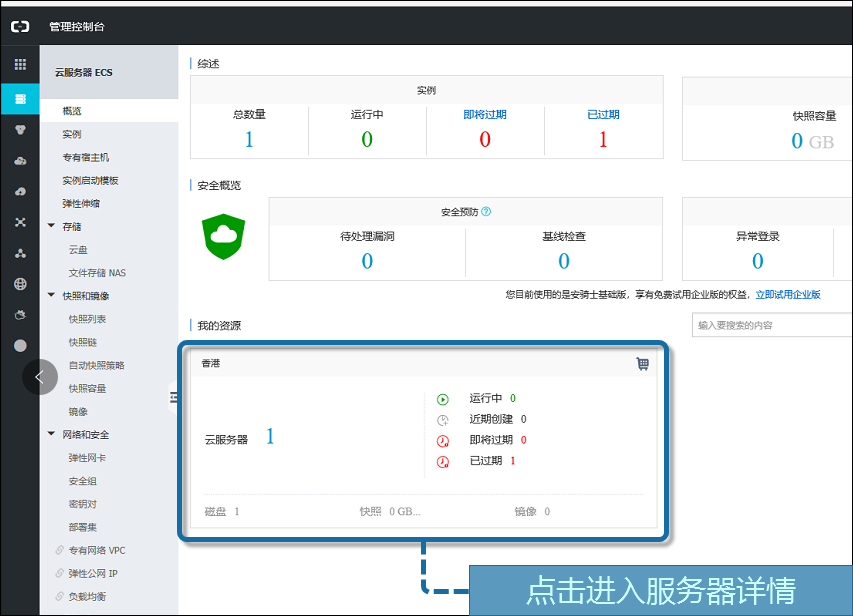Click the Alibaba Cloud logo icon
The width and height of the screenshot is (853, 616).
20,27
